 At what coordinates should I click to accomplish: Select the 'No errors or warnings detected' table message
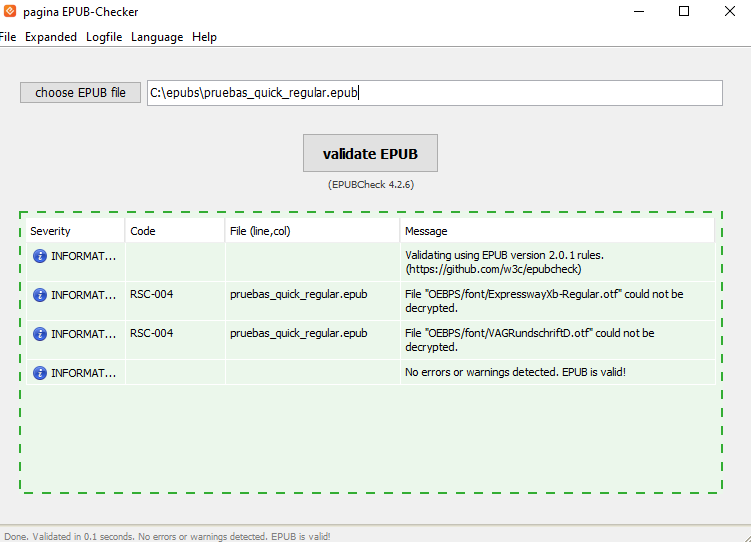click(x=515, y=372)
